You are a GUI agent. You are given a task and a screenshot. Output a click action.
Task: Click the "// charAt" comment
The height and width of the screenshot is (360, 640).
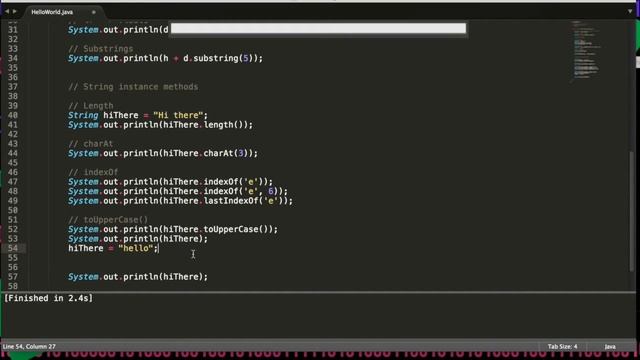[91, 144]
